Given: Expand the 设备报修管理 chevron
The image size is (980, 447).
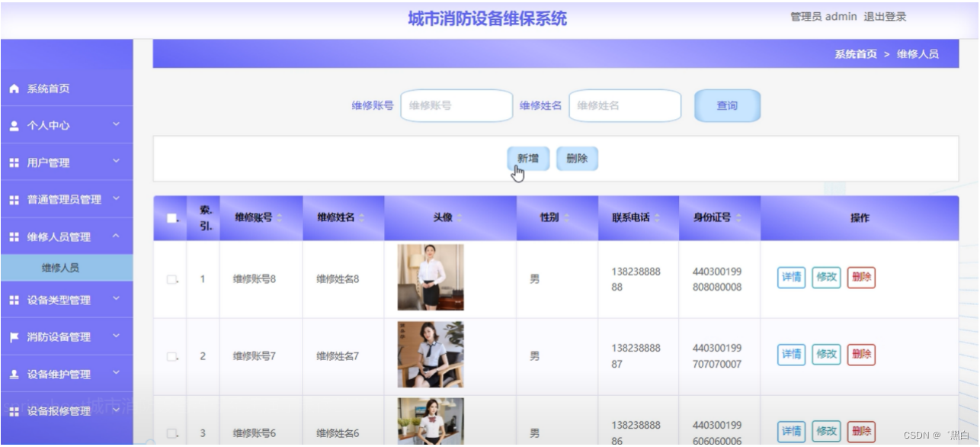Looking at the screenshot, I should tap(117, 410).
